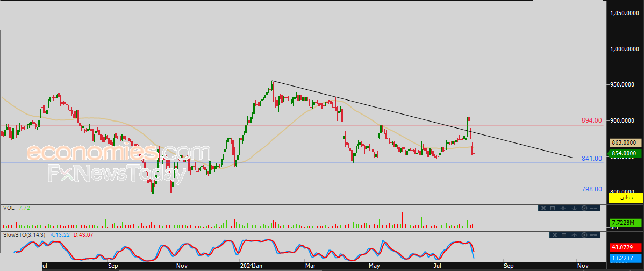Image resolution: width=644 pixels, height=271 pixels.
Task: Click the 1,000.0000 price axis label
Action: 626,49
